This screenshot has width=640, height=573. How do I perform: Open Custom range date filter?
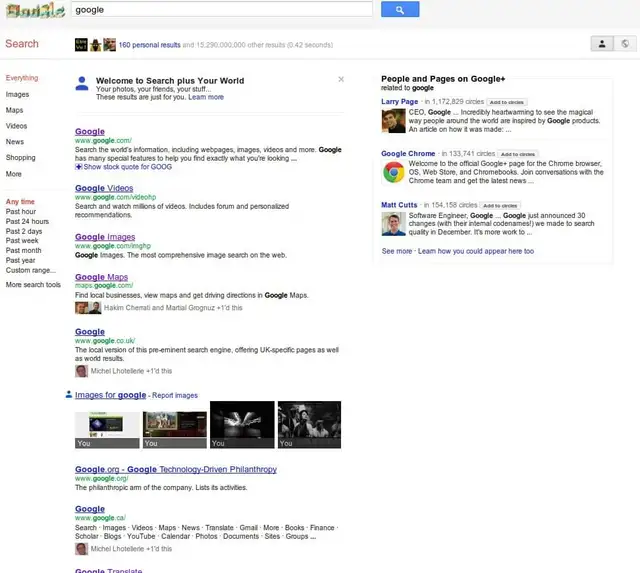[x=31, y=270]
